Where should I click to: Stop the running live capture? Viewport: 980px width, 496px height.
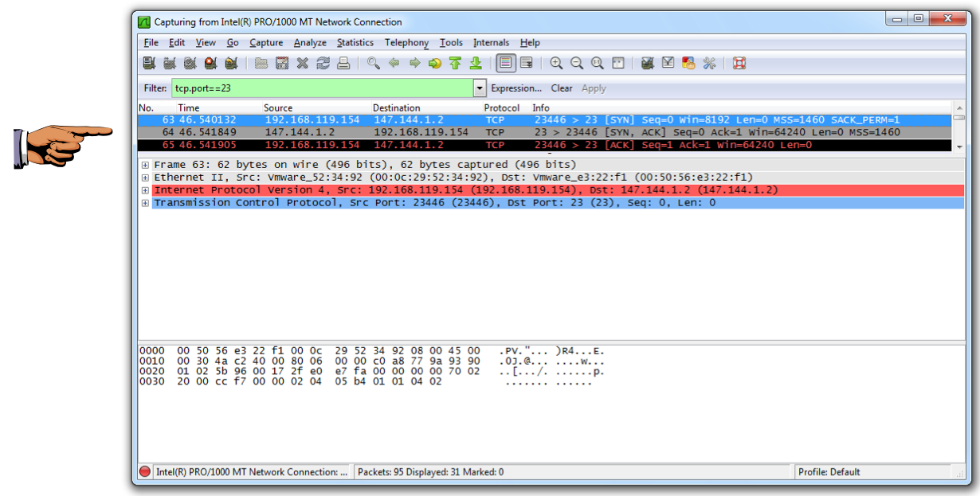pos(210,64)
